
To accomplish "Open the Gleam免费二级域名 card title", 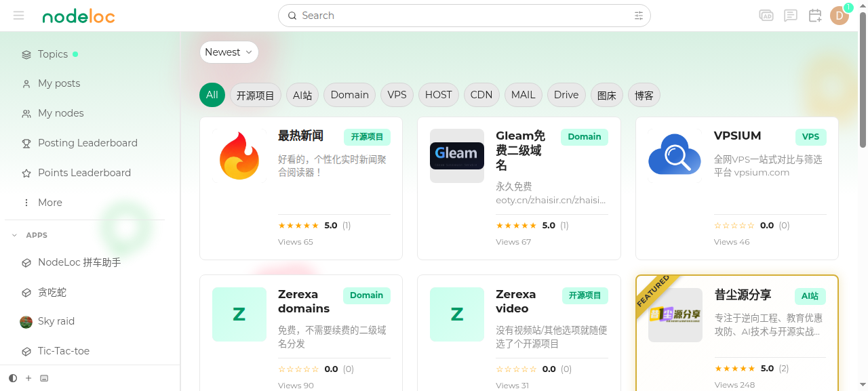I will tap(520, 150).
